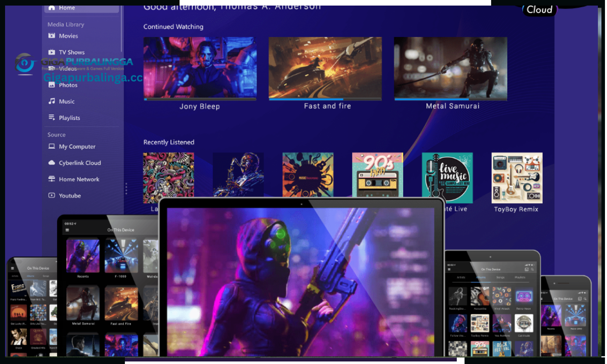Switch to Songs tab on the left phone
The image size is (607, 364).
46,276
